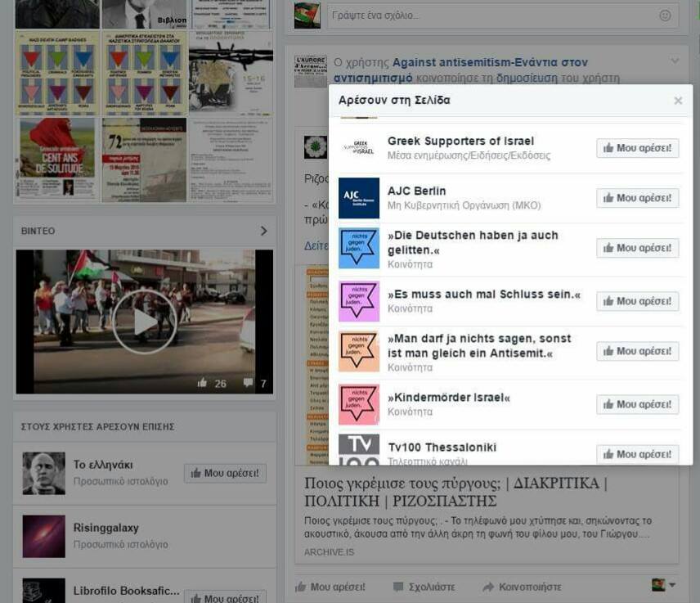Open '»Es muss auch mal Schluss sein.«' title
The width and height of the screenshot is (700, 603).
(484, 295)
